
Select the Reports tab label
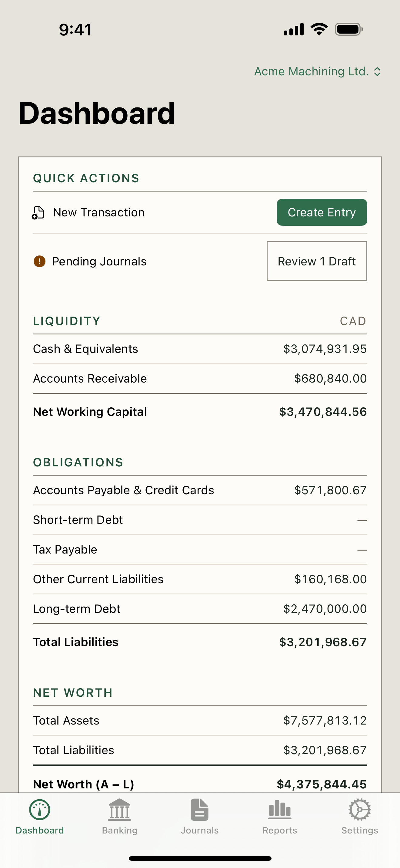click(x=280, y=830)
